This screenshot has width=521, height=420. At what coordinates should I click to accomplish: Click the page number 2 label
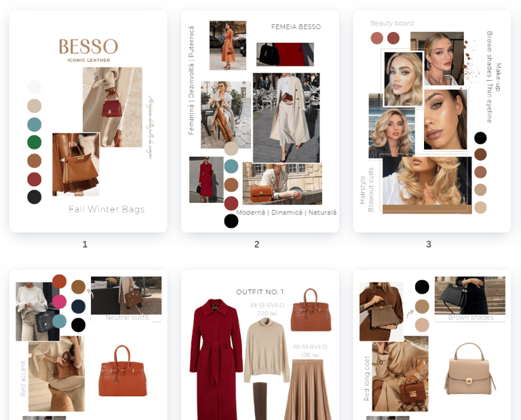[257, 244]
